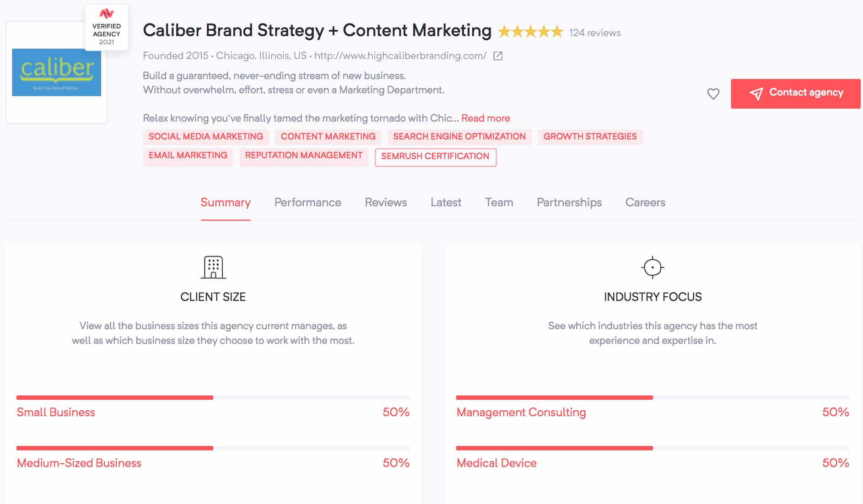Click the 124 reviews link
Image resolution: width=863 pixels, height=504 pixels.
point(595,32)
